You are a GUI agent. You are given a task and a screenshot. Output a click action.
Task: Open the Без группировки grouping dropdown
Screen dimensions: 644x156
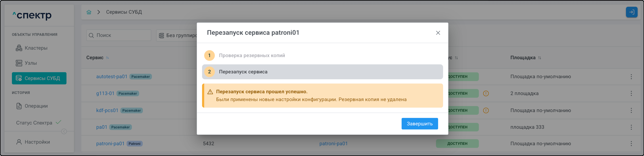[177, 35]
